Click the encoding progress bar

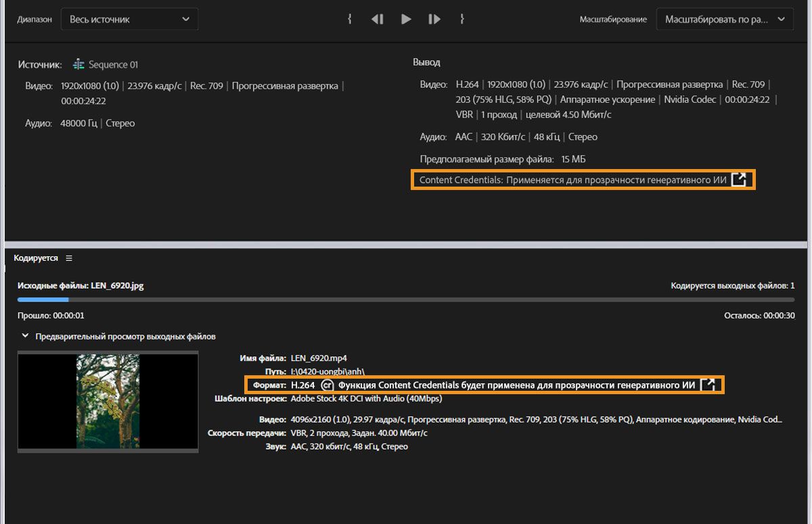point(406,298)
